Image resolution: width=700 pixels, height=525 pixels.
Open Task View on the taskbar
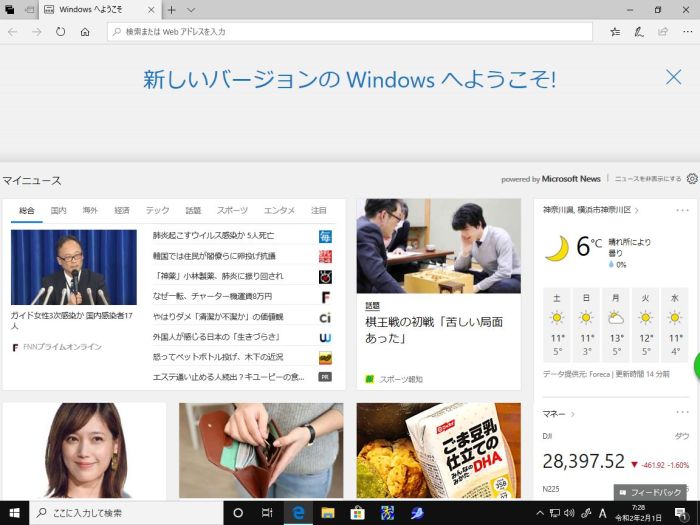tap(267, 513)
